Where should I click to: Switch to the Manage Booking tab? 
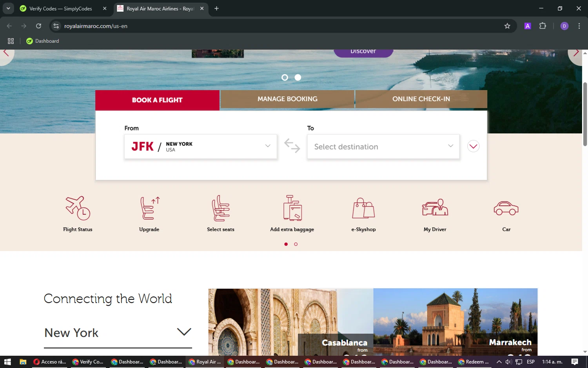coord(287,99)
